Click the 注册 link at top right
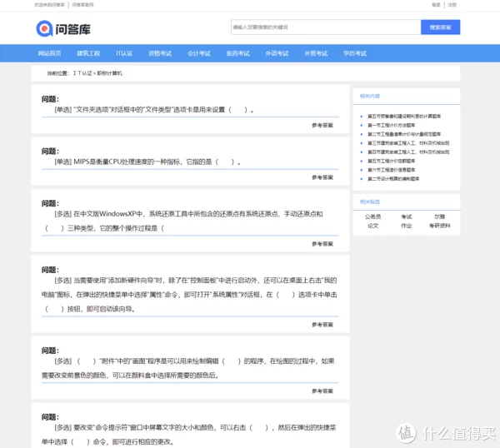The width and height of the screenshot is (500, 448). (x=452, y=4)
